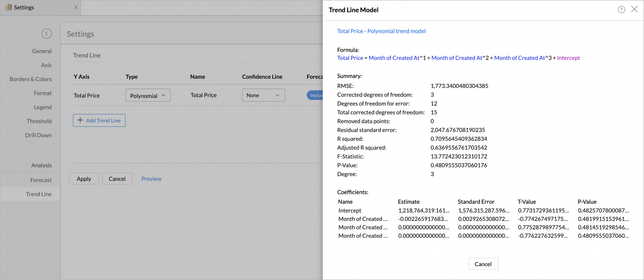Go to Borders & Colors section
644x280 pixels.
point(31,79)
